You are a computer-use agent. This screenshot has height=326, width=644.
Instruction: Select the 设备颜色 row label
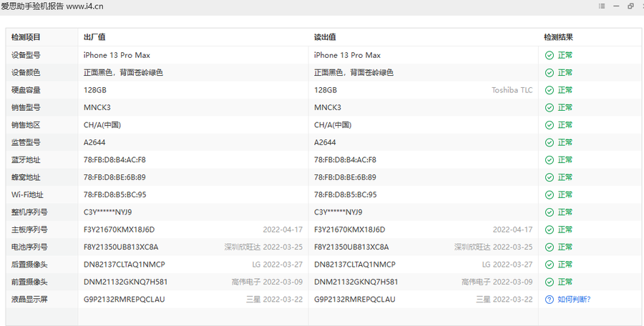pos(26,73)
